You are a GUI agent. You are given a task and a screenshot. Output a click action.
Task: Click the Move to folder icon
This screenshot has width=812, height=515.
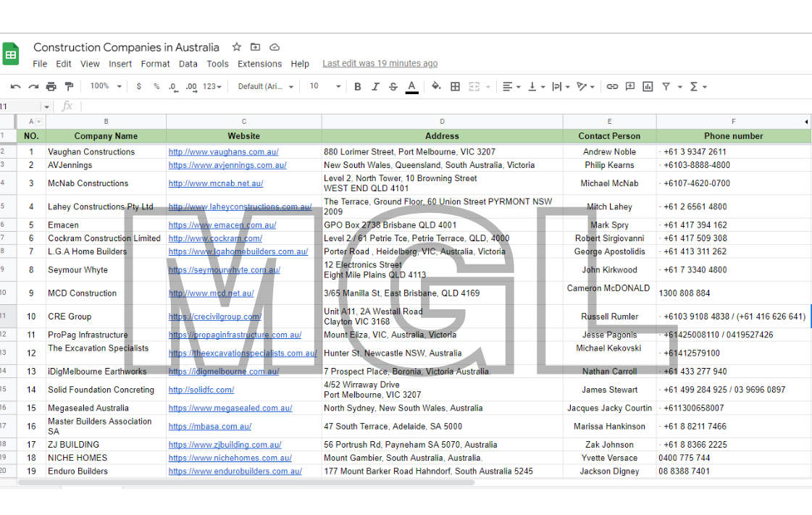(255, 47)
